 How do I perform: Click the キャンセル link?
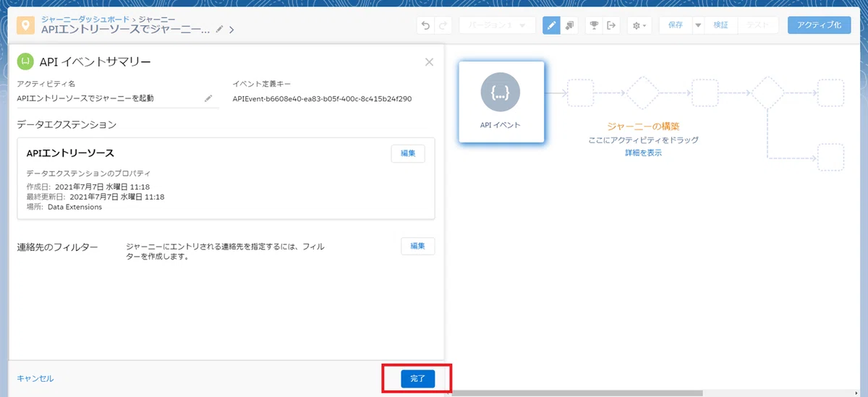click(x=35, y=378)
